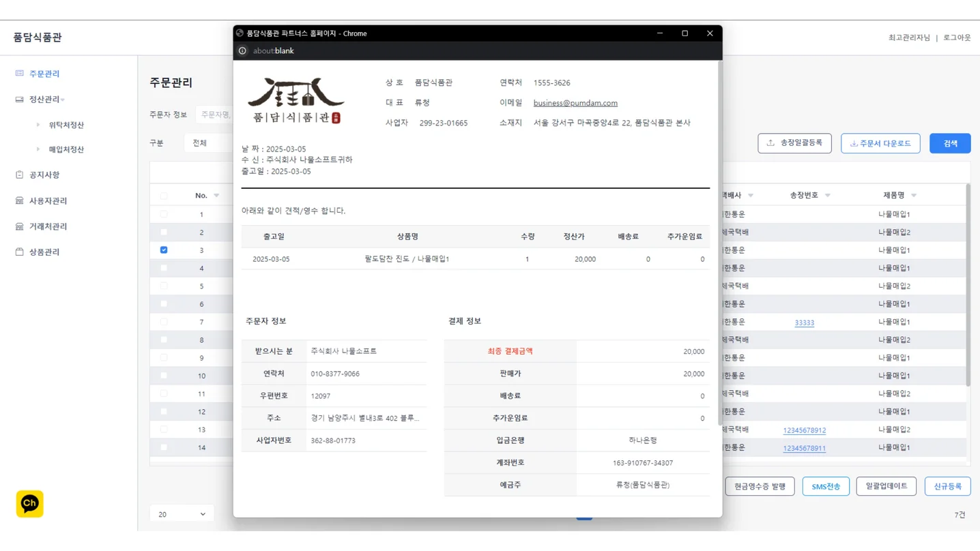Open 공지사항 in the sidebar
The height and width of the screenshot is (551, 980).
coord(44,175)
